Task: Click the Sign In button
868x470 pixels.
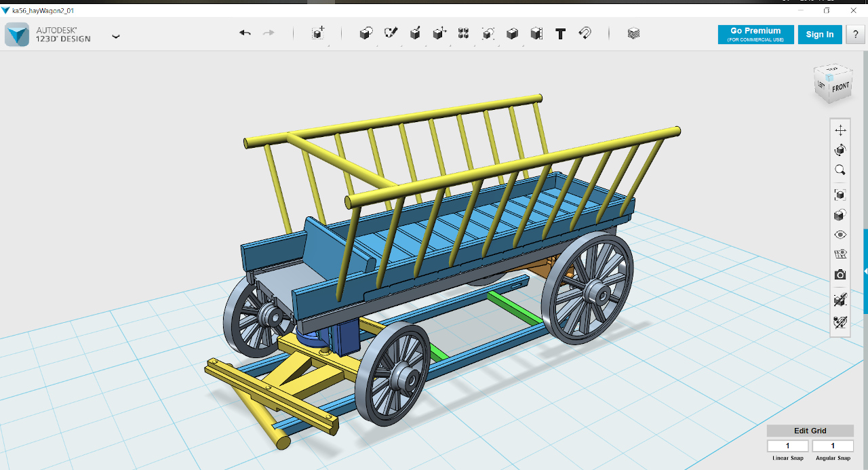Action: point(820,35)
